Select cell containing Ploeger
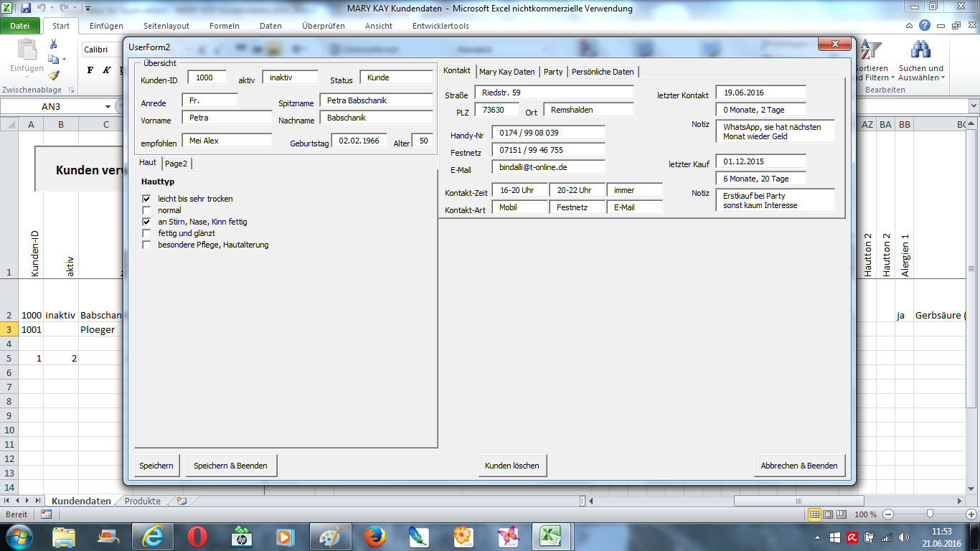 point(100,329)
